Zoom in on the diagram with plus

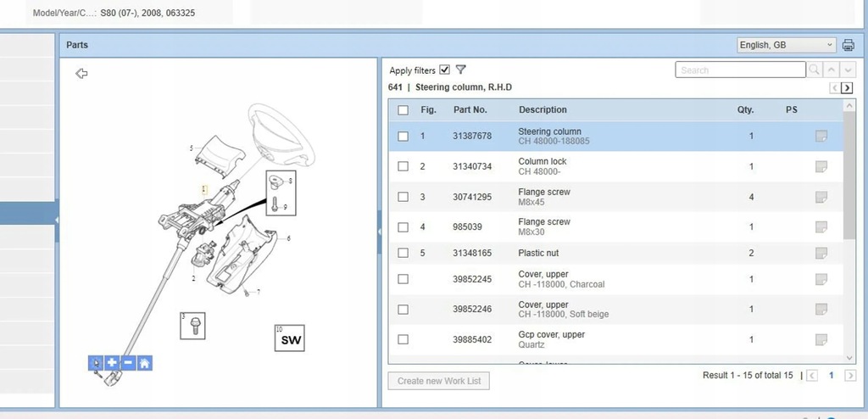coord(112,363)
